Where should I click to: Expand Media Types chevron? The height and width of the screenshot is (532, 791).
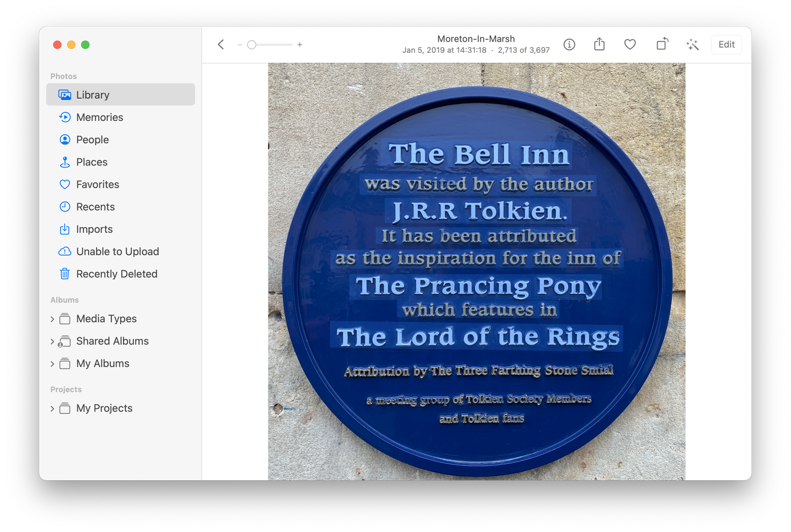(52, 319)
